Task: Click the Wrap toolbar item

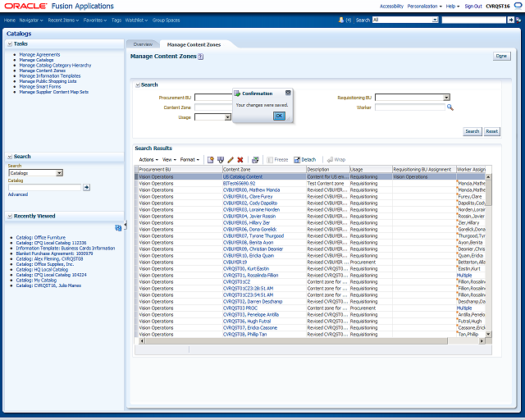Action: pyautogui.click(x=336, y=160)
